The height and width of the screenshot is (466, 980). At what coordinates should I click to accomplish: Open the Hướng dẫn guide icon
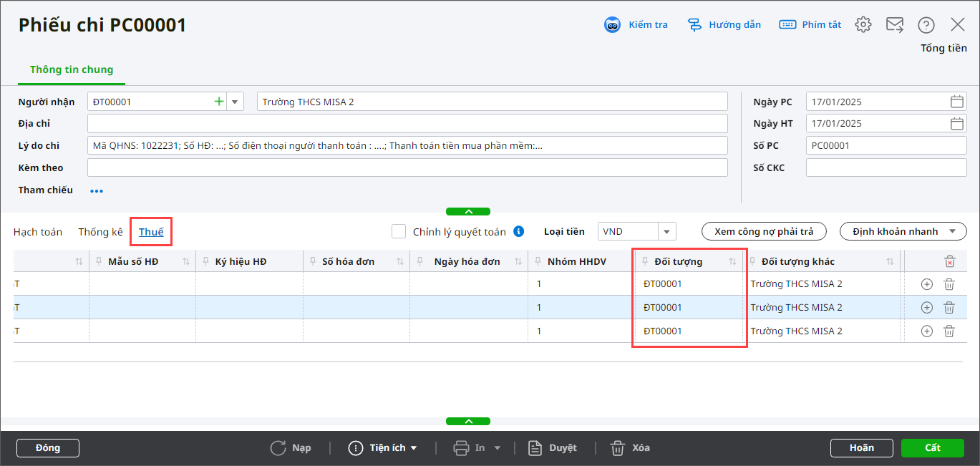coord(694,25)
